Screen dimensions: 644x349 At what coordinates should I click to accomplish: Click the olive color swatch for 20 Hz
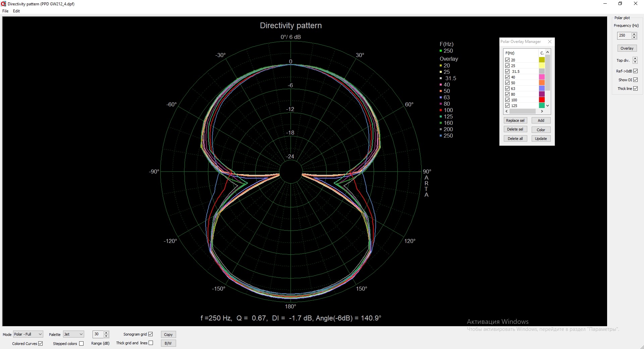coord(542,60)
